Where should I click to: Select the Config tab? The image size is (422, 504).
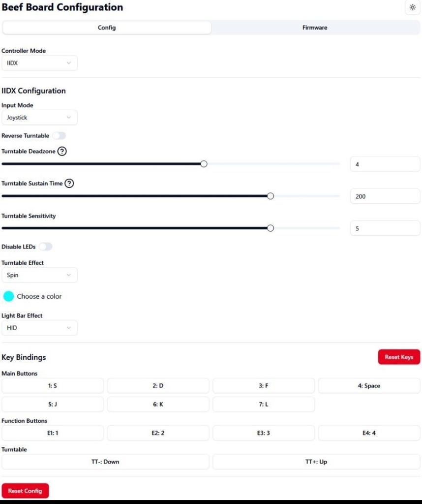107,28
